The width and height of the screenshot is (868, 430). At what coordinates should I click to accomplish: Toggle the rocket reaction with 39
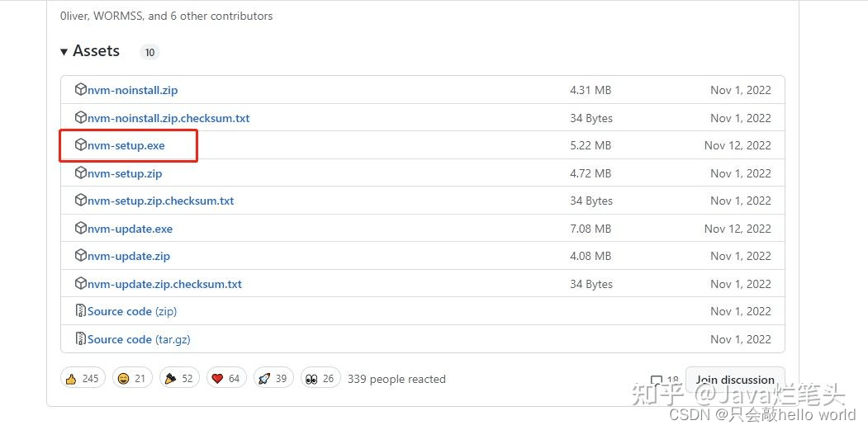pos(273,379)
